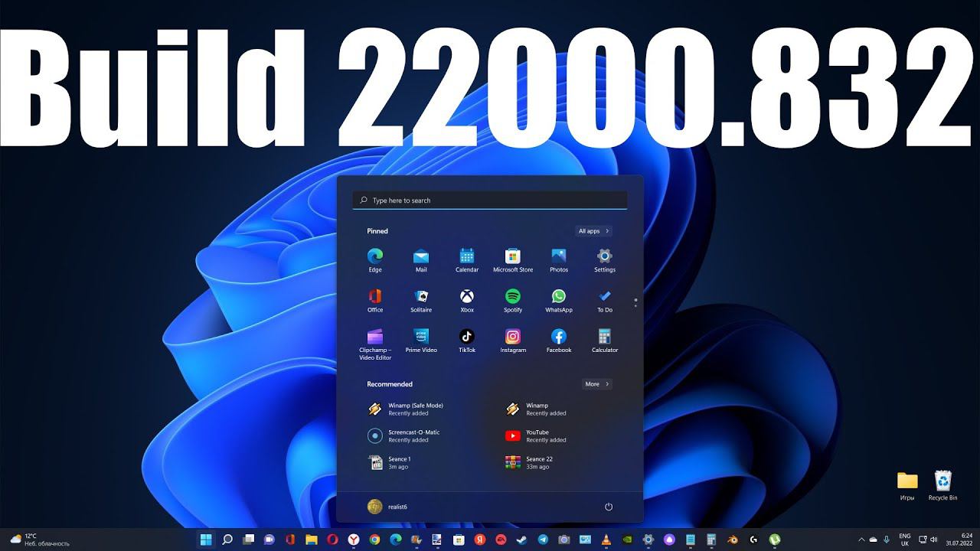980x551 pixels.
Task: Open recent file Seance 1
Action: 390,463
